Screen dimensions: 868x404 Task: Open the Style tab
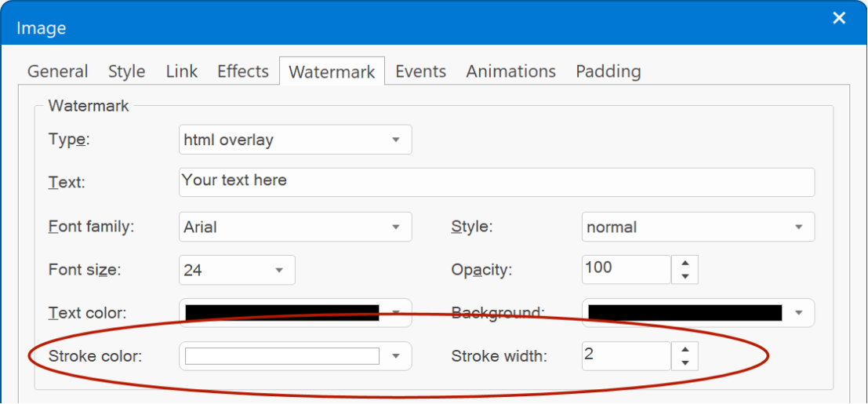126,71
